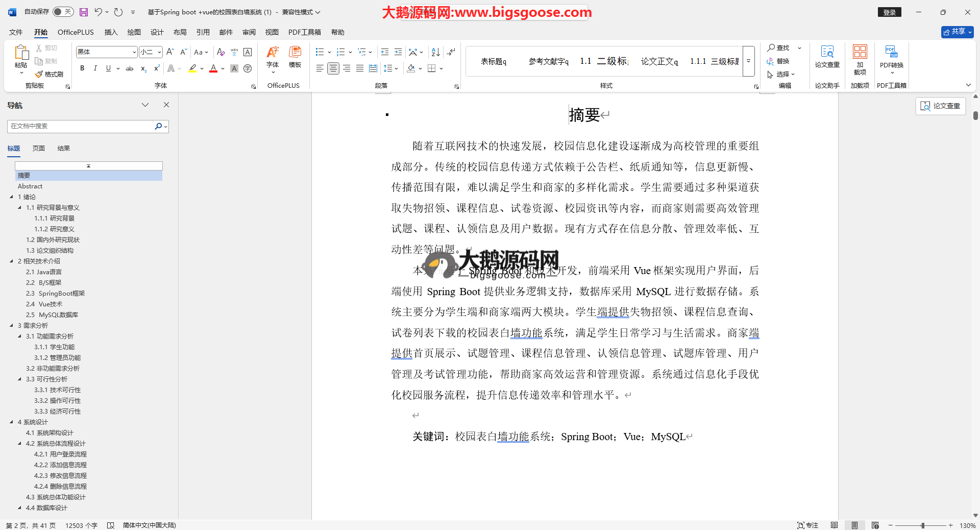Click the Save icon in the title bar

(84, 12)
